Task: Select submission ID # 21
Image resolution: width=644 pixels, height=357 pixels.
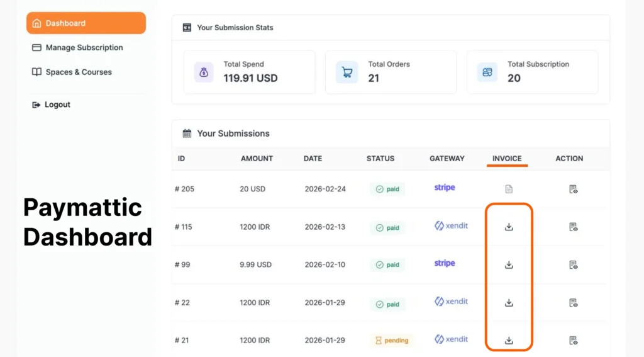Action: tap(182, 341)
